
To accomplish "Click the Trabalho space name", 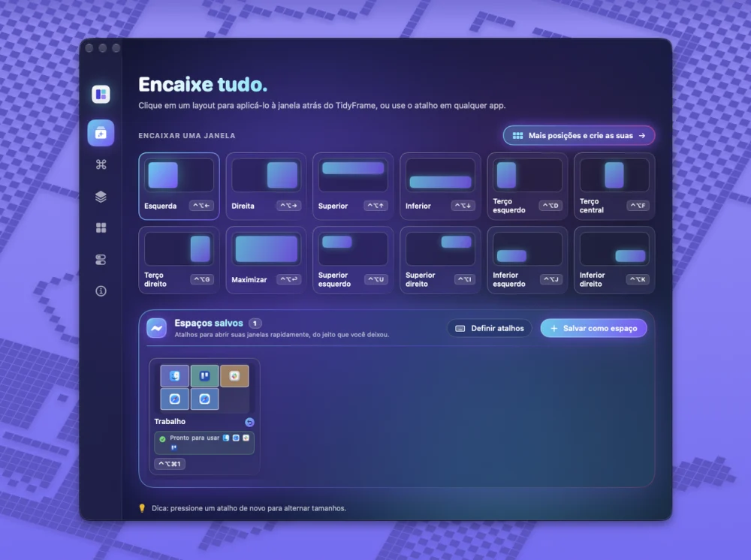I will [170, 422].
